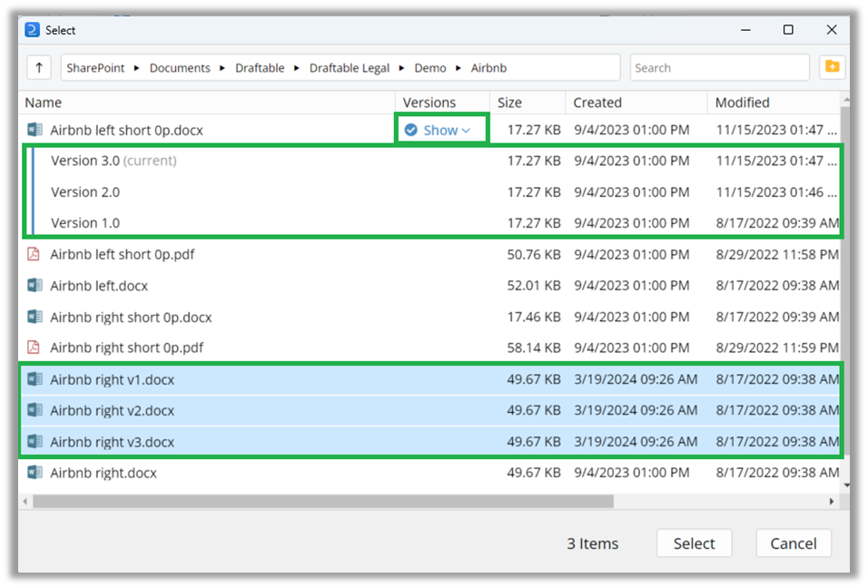Click horizontal scrollbar thumb
Viewport: 868px width, 588px height.
point(322,501)
